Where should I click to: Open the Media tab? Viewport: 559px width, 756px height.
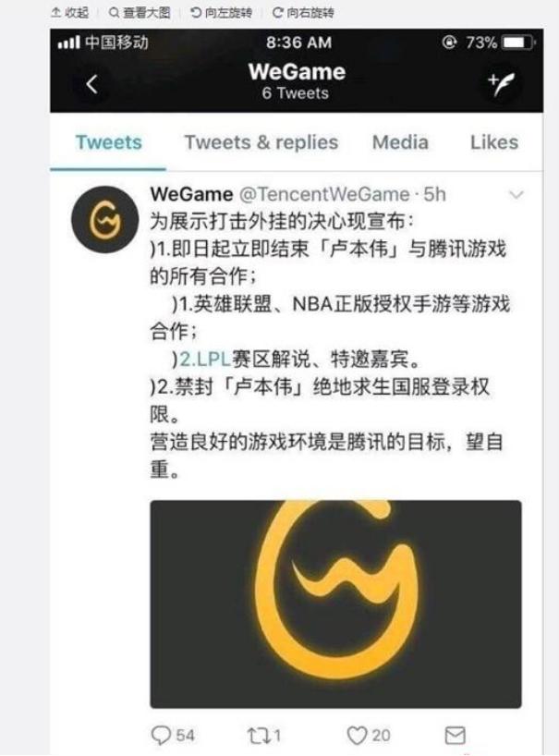pos(400,142)
